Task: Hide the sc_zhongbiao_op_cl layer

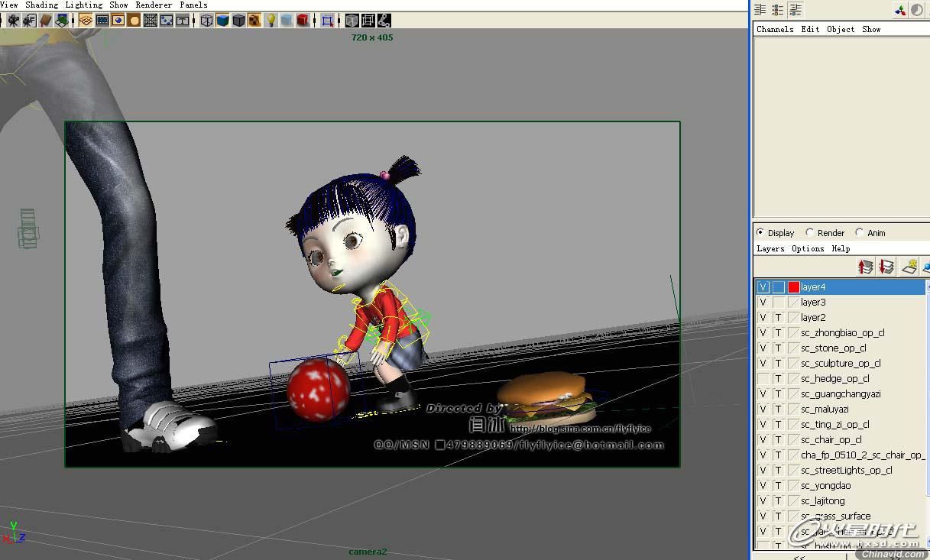Action: (763, 333)
